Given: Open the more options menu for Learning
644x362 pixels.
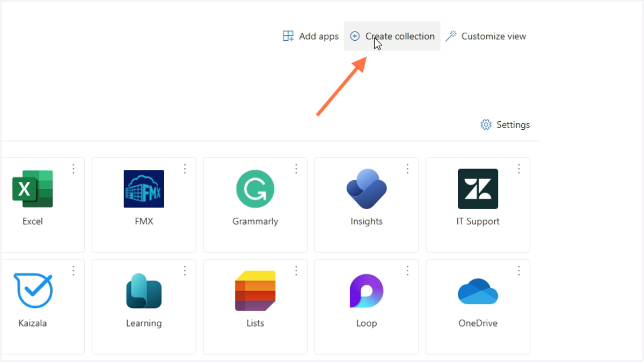Looking at the screenshot, I should point(185,271).
